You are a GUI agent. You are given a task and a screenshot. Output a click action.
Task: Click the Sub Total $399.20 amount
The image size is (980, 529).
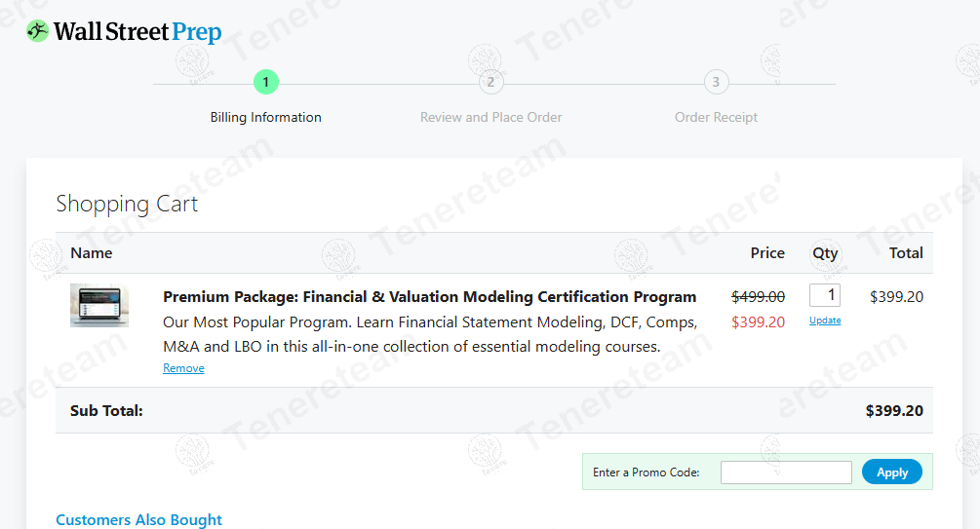pos(894,411)
